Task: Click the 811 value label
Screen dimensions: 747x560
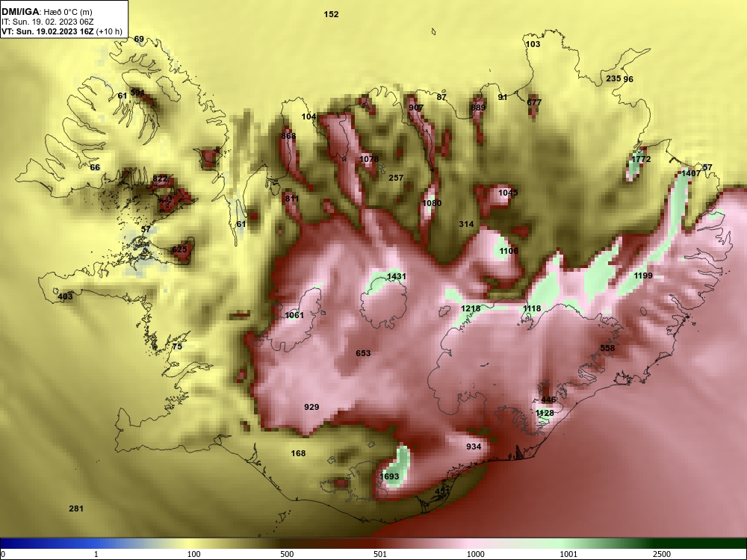Action: tap(291, 199)
